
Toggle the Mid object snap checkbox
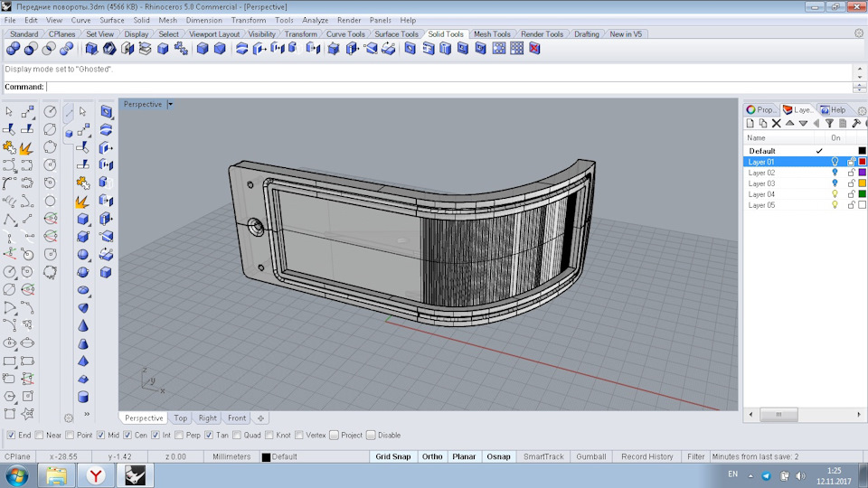[x=100, y=435]
